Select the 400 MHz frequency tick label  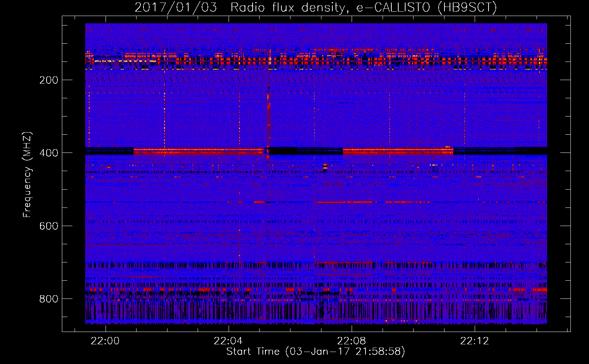tap(49, 153)
